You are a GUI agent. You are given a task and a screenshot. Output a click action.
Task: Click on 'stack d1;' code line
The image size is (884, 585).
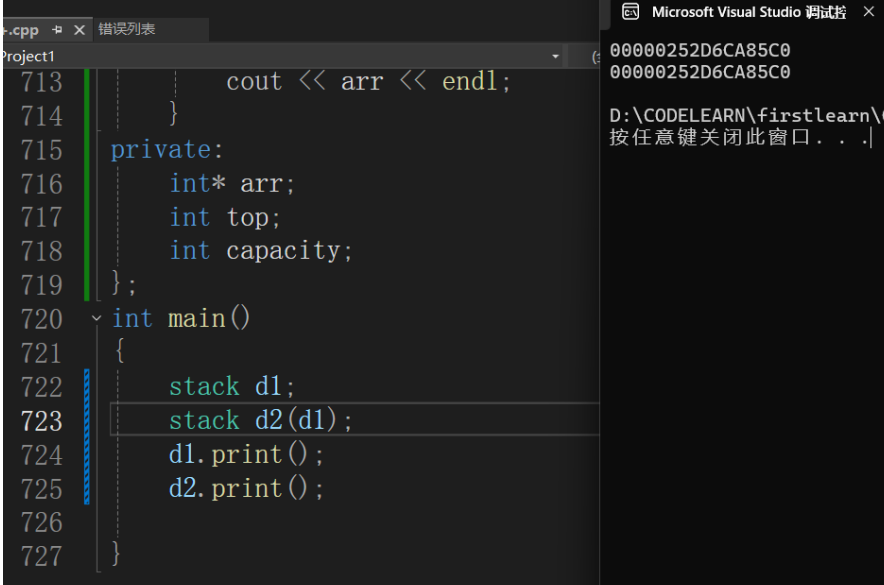pos(232,386)
